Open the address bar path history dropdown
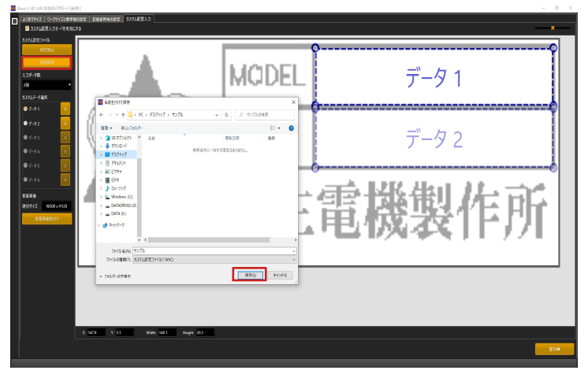 (217, 115)
